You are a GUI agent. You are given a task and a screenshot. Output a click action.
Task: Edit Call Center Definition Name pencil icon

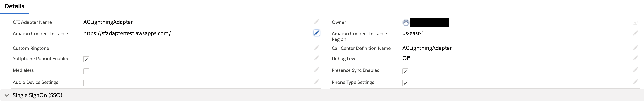pos(636,48)
